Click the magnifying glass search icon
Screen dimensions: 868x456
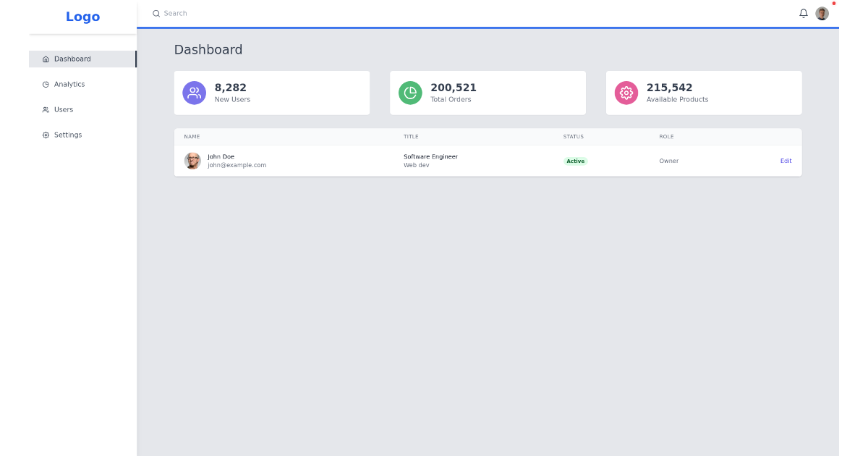coord(156,13)
